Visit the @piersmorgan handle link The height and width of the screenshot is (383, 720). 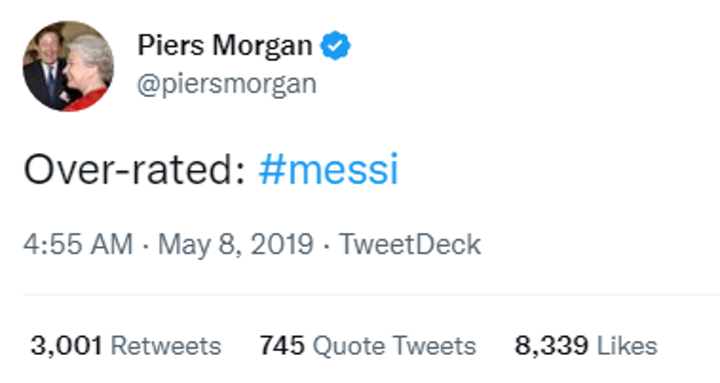tap(227, 84)
